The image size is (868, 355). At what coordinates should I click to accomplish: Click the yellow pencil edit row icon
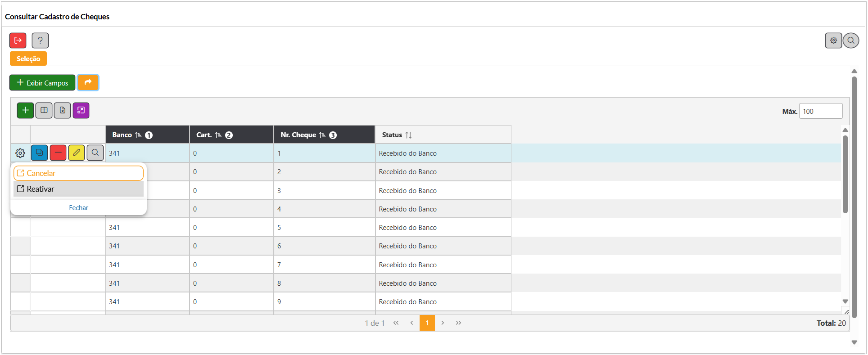pos(77,153)
